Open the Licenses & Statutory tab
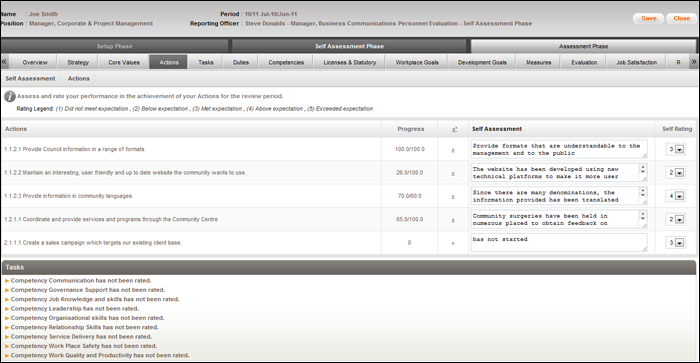This screenshot has height=363, width=700. 350,62
